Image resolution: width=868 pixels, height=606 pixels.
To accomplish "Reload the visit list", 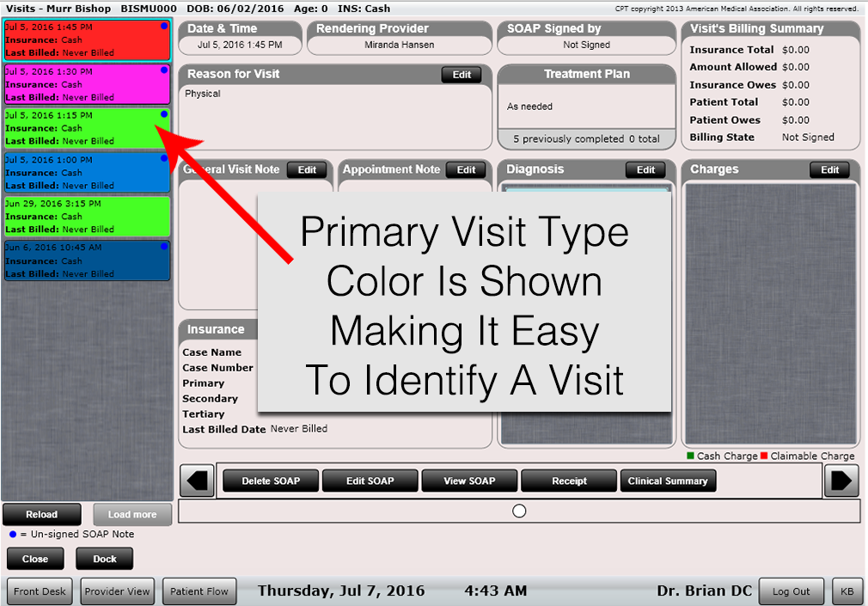I will [41, 514].
